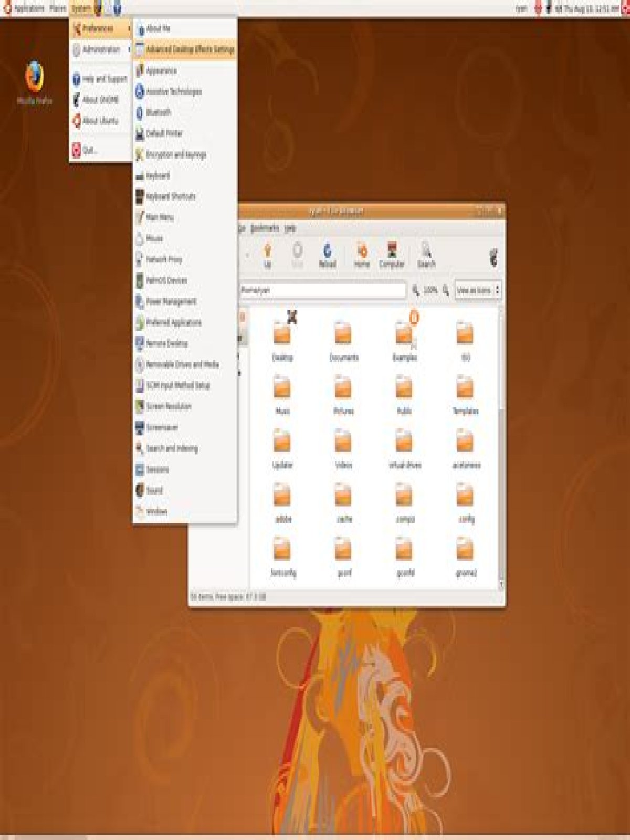The height and width of the screenshot is (840, 630).
Task: Open Sound preferences
Action: 184,490
